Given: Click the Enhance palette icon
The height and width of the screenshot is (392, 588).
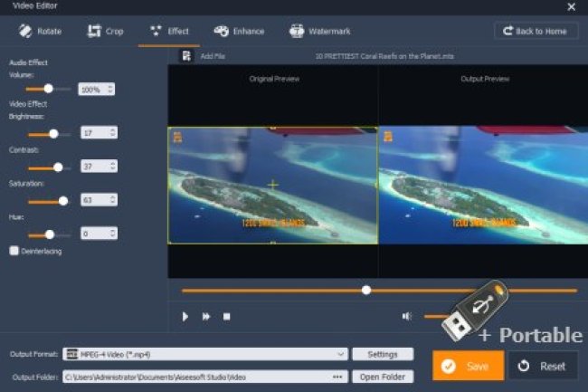Looking at the screenshot, I should [x=221, y=31].
